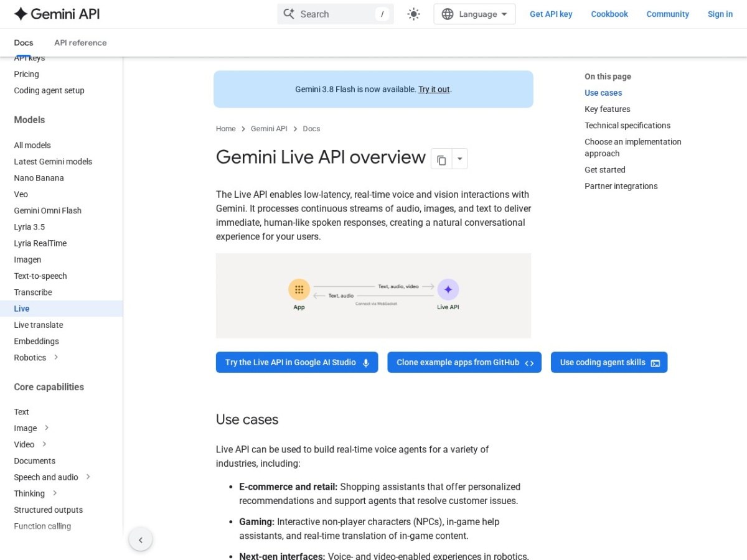Image resolution: width=747 pixels, height=560 pixels.
Task: Jump to Get started section
Action: (605, 170)
